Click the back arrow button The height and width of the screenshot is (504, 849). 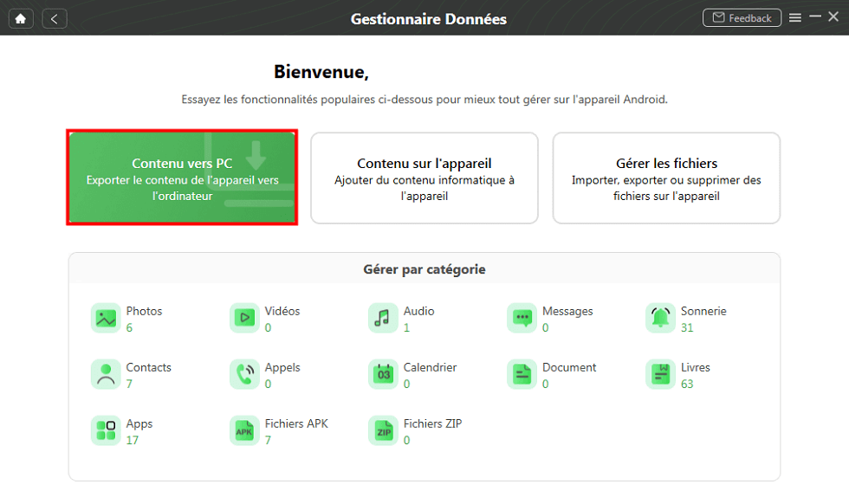coord(54,18)
